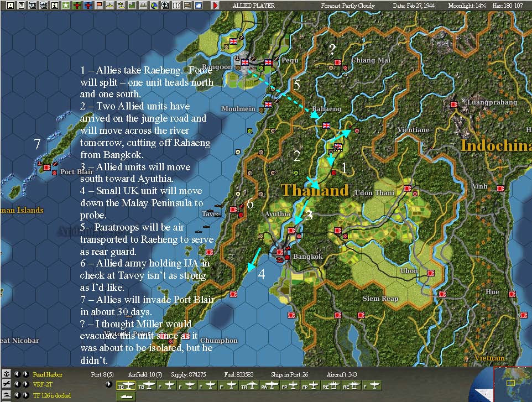Click the floppy disk save icon in toolbar
This screenshot has width=532, height=402.
click(x=11, y=5)
